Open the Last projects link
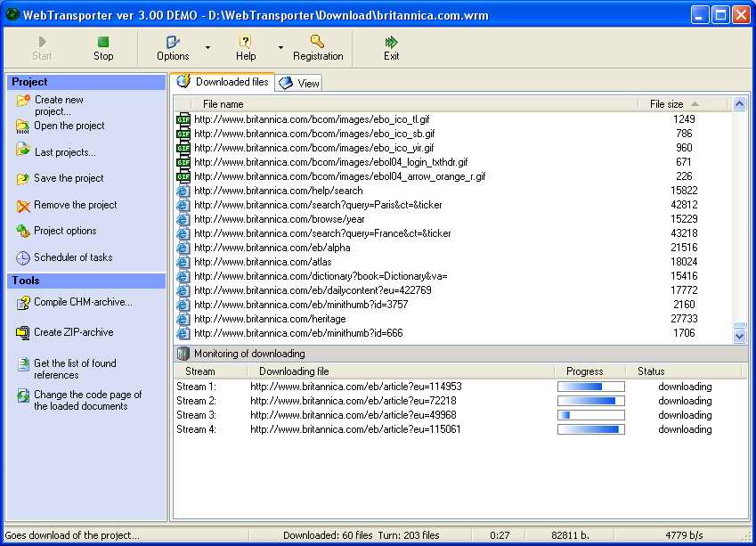 65,152
